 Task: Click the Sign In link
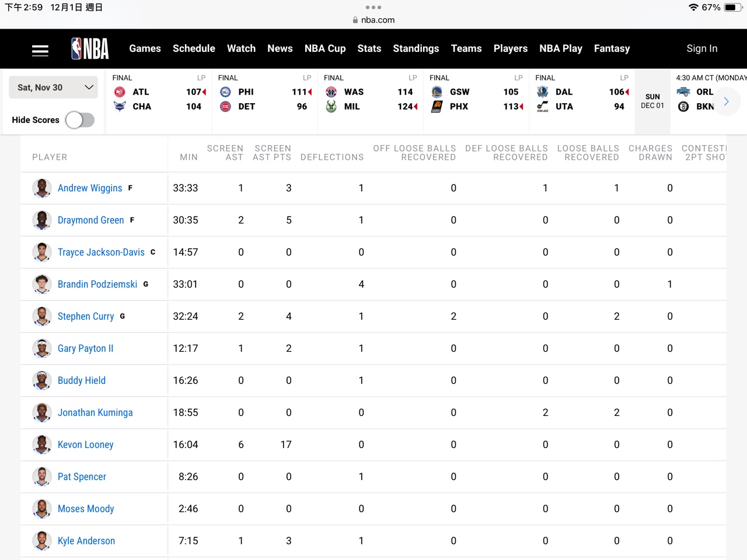click(x=701, y=48)
